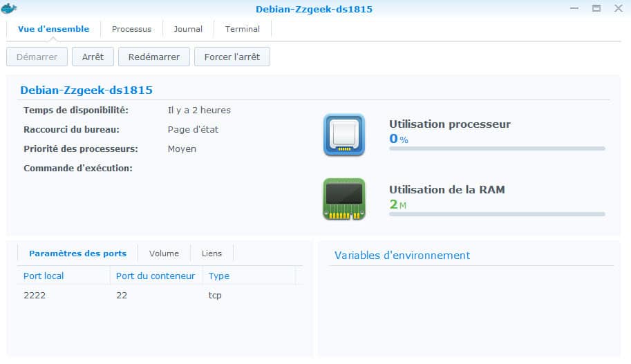This screenshot has width=631, height=364.
Task: Stop the container with Arrêt button
Action: pyautogui.click(x=93, y=57)
